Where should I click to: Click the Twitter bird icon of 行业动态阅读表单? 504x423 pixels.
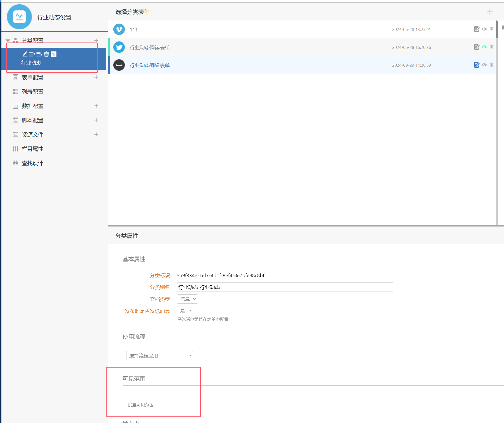click(x=119, y=47)
